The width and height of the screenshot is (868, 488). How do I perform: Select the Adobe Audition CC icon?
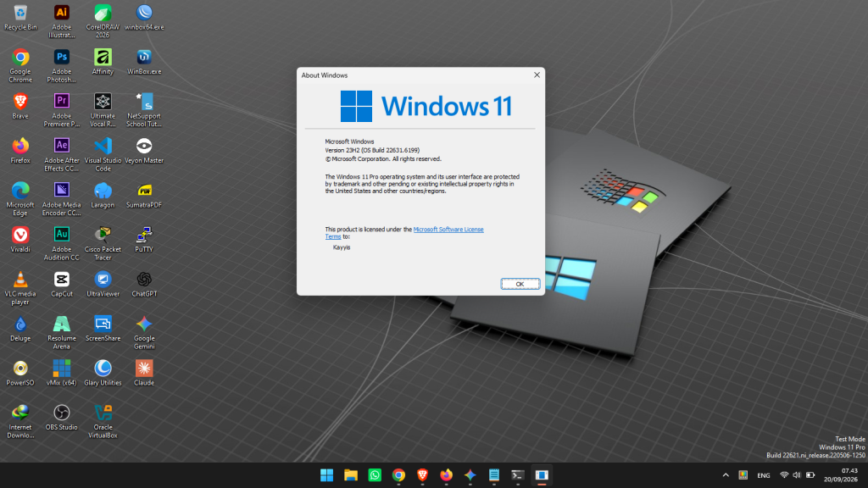click(61, 243)
